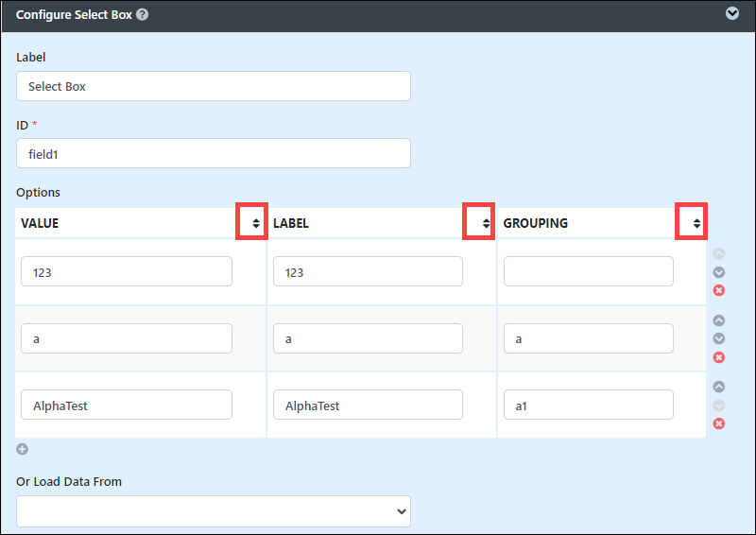Delete the AlphaTest option row
Viewport: 756px width, 535px height.
tap(719, 423)
